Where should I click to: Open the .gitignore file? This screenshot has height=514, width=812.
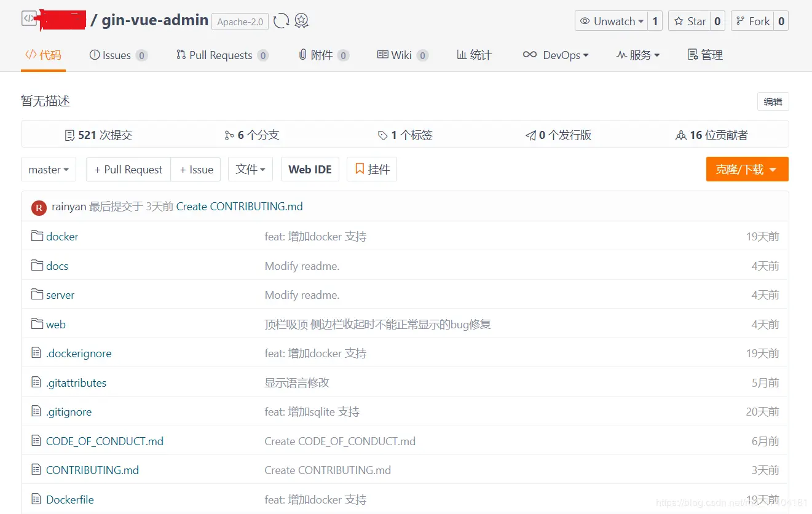[69, 412]
